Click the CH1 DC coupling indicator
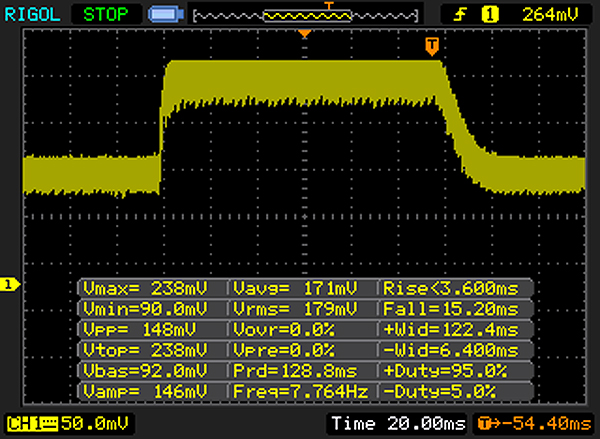 (32, 424)
